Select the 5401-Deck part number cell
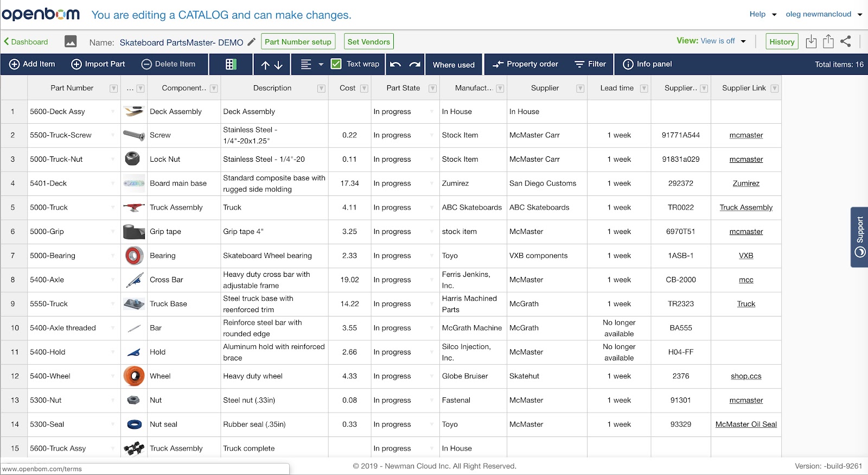 (74, 183)
